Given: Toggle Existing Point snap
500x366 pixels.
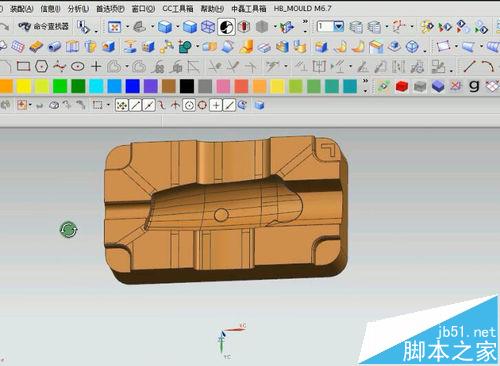Looking at the screenshot, I should [216, 106].
